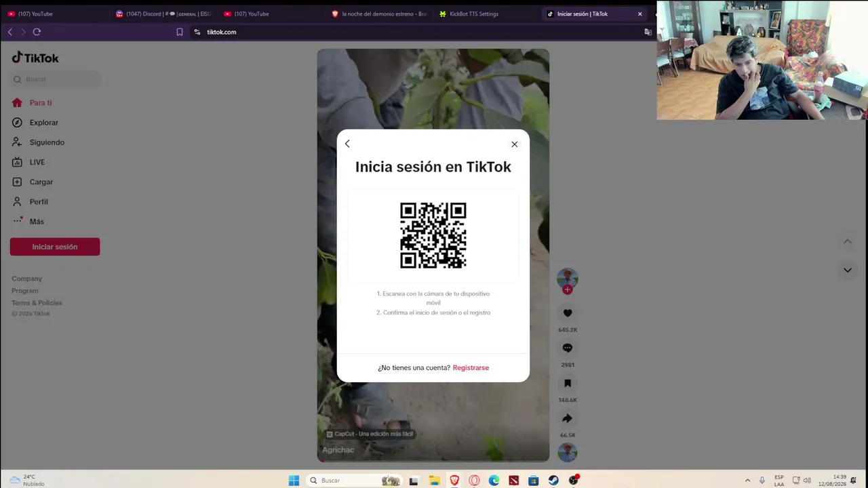Go to the next video with down chevron
The height and width of the screenshot is (488, 868).
pyautogui.click(x=848, y=270)
